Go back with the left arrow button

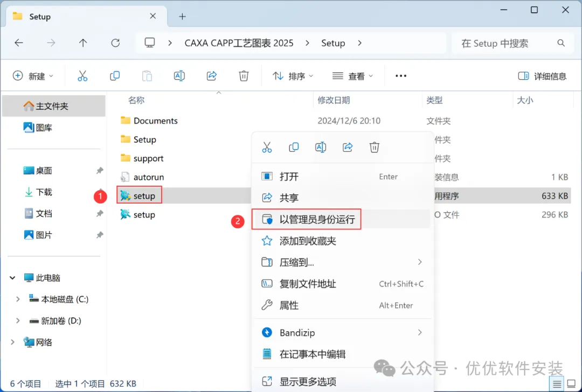18,43
